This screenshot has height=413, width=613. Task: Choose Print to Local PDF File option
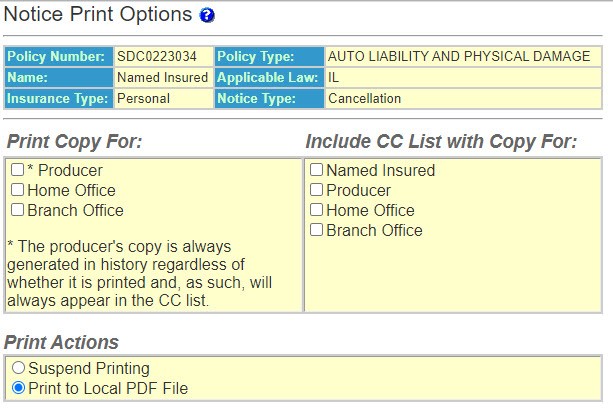click(x=18, y=388)
